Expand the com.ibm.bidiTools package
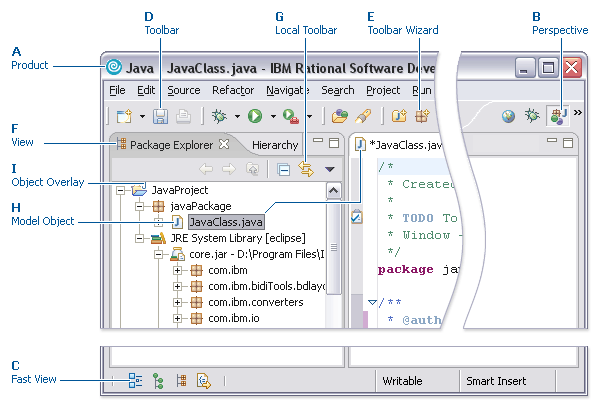Viewport: 601px width, 405px height. [177, 287]
